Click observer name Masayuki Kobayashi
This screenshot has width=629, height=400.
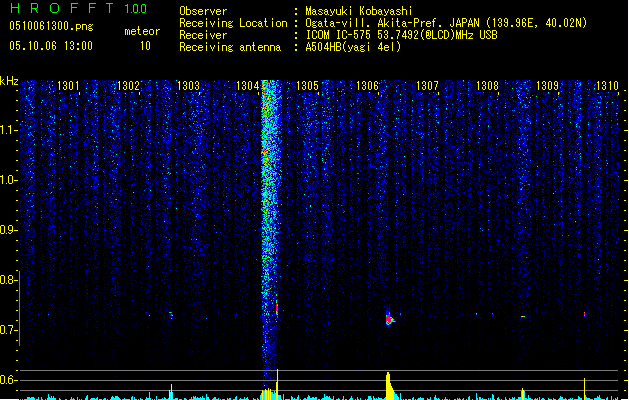tap(359, 11)
